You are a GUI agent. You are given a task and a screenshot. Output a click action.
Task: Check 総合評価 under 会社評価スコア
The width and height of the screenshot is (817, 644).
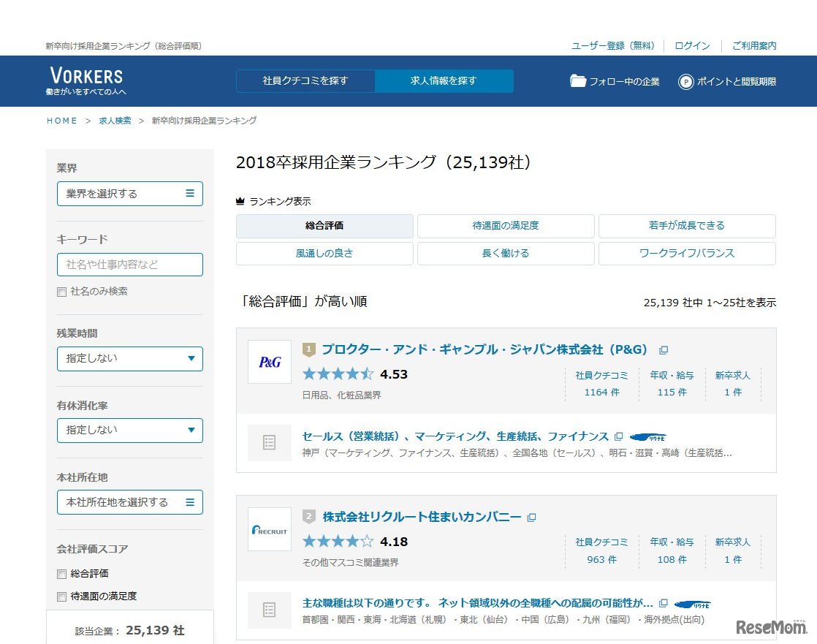(x=61, y=573)
